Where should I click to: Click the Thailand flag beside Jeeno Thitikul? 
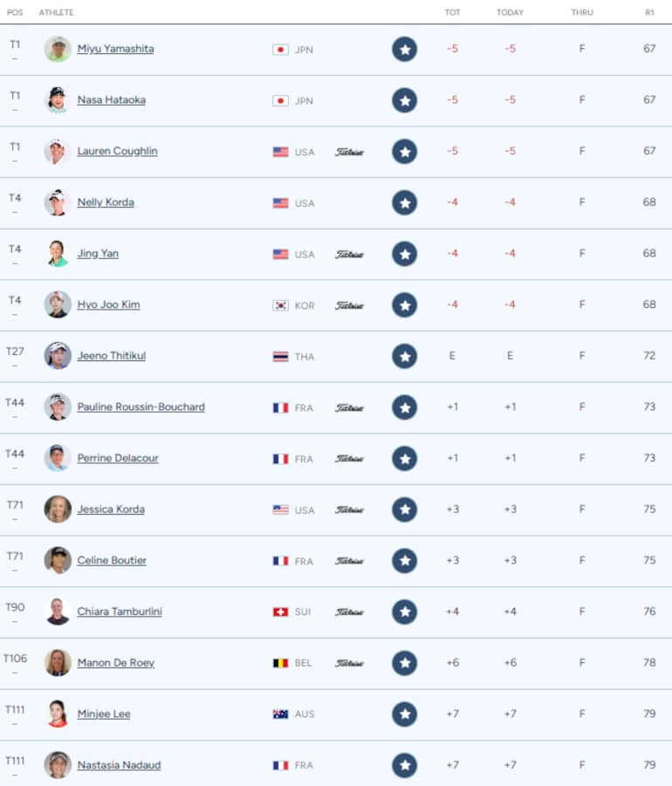pyautogui.click(x=280, y=357)
